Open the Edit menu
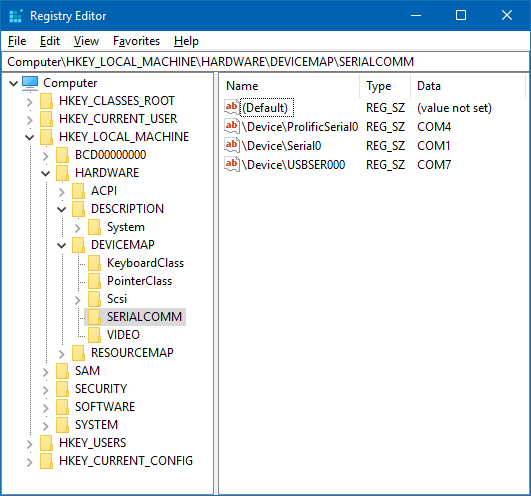The width and height of the screenshot is (531, 496). [50, 41]
